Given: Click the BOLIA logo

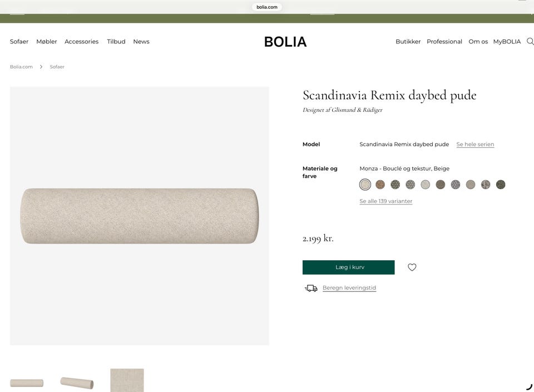Looking at the screenshot, I should pos(285,42).
